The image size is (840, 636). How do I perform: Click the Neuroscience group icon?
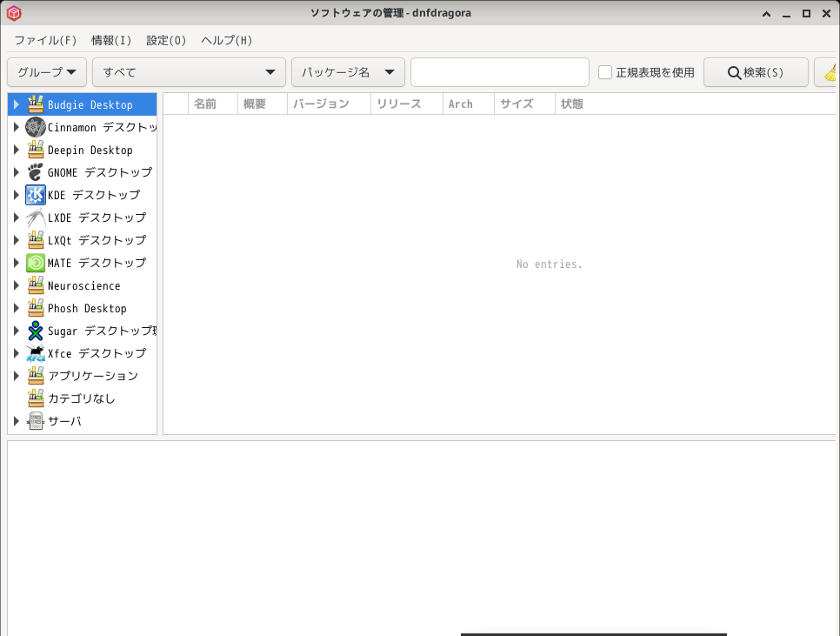36,285
